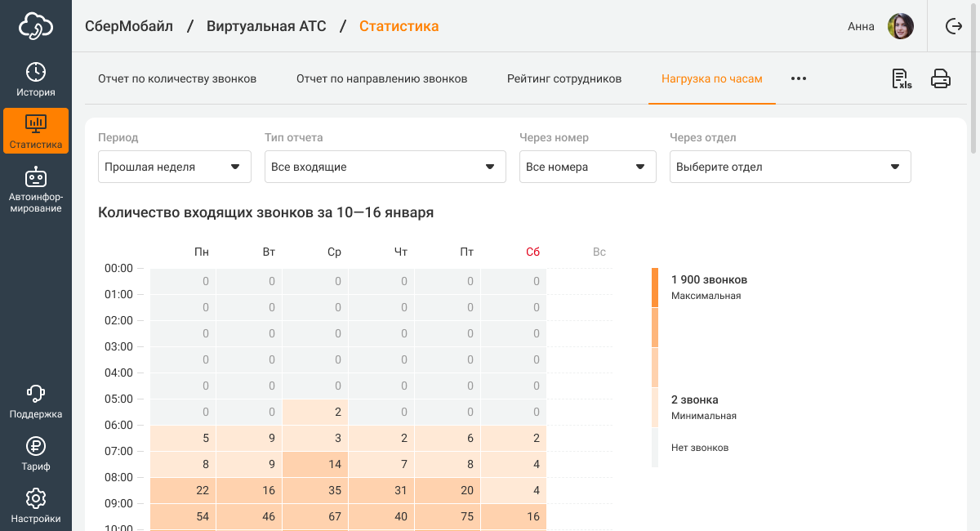The height and width of the screenshot is (531, 980).
Task: Print the report using printer icon
Action: click(941, 78)
